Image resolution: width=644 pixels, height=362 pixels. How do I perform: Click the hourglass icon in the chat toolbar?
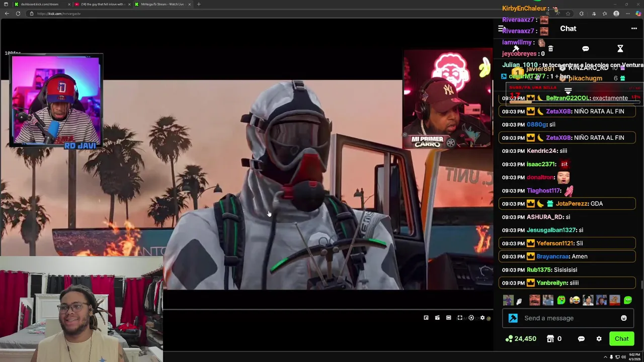tap(620, 49)
